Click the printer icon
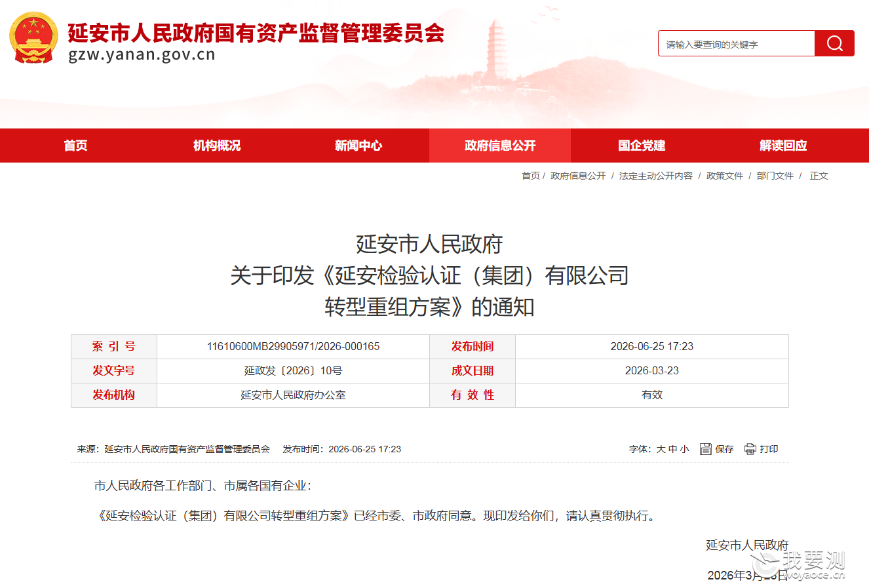The height and width of the screenshot is (588, 869). pos(750,449)
